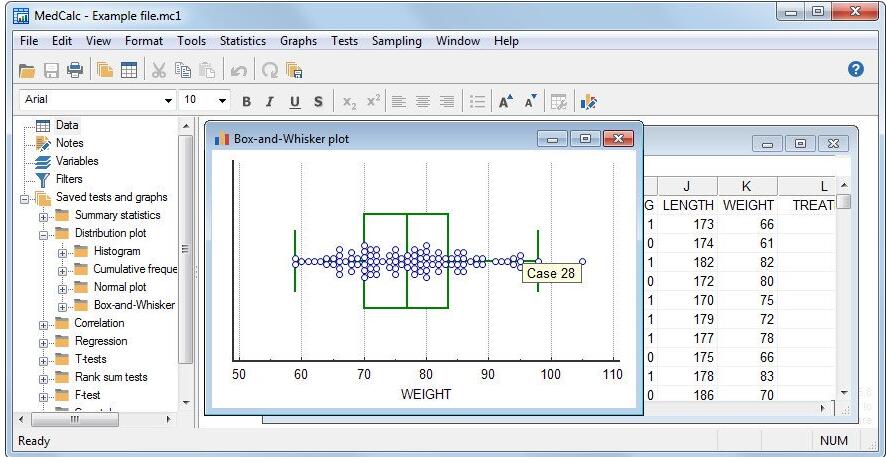
Task: Toggle Underline formatting
Action: [x=294, y=102]
